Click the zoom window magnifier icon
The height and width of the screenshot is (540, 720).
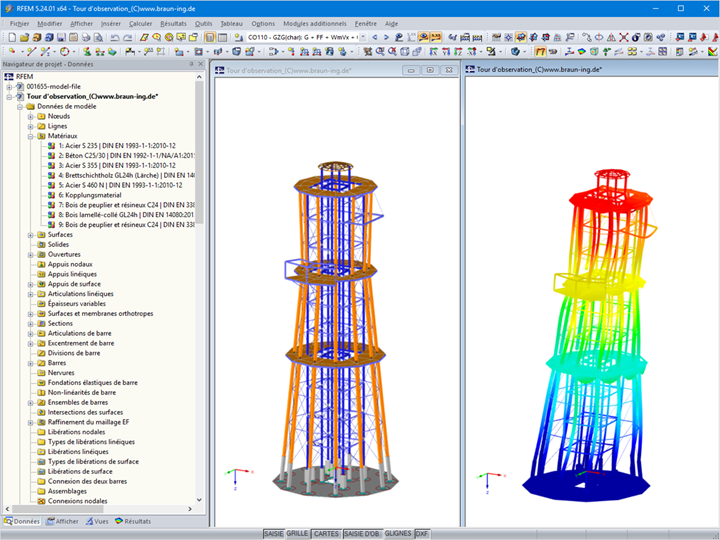coord(380,52)
